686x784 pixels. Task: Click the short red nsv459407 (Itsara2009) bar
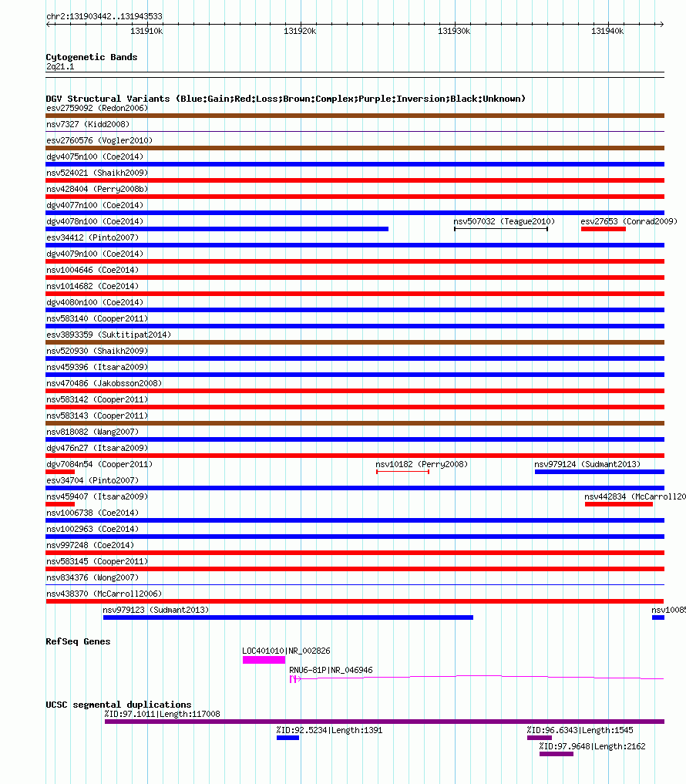coord(60,504)
